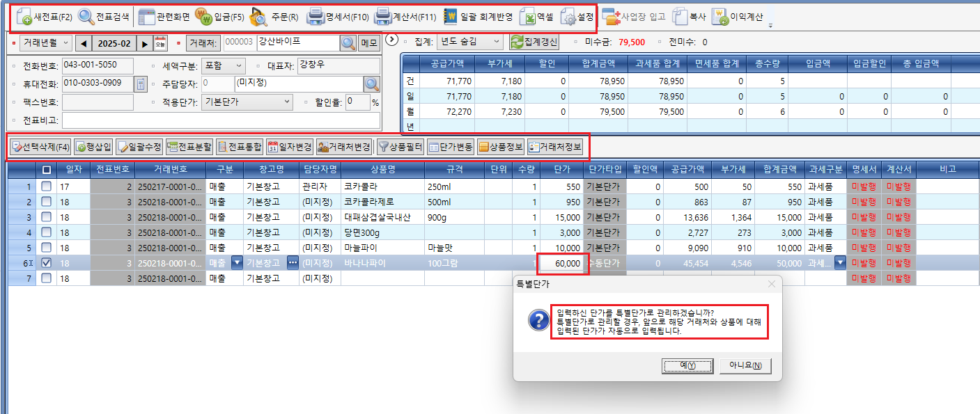Screen dimensions: 980x414
Task: Click the ellipsis button beside 기본창고 in row 6
Action: (293, 263)
